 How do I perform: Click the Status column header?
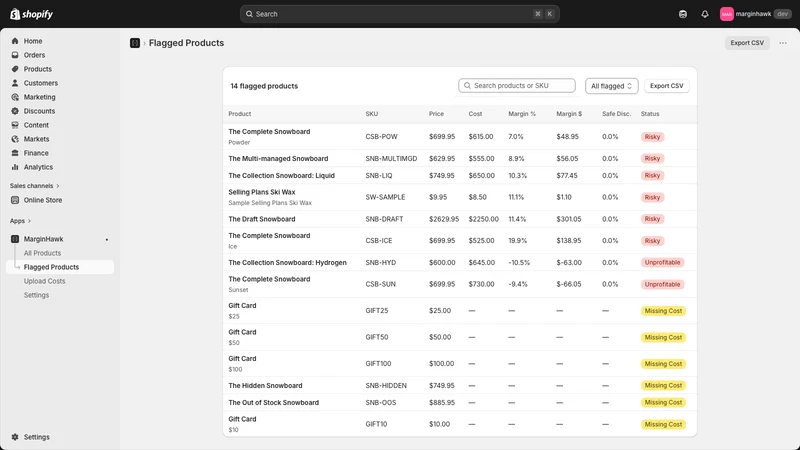pyautogui.click(x=650, y=114)
